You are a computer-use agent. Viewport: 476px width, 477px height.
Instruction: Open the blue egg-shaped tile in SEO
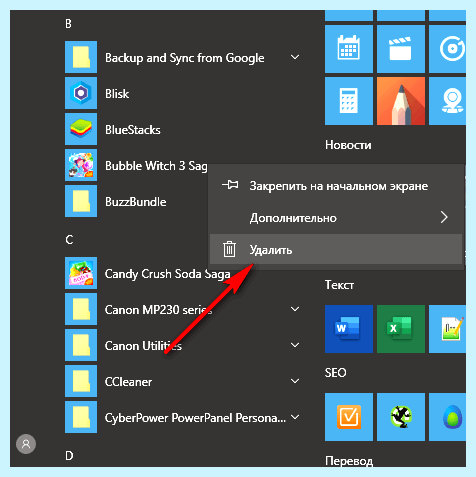click(447, 417)
